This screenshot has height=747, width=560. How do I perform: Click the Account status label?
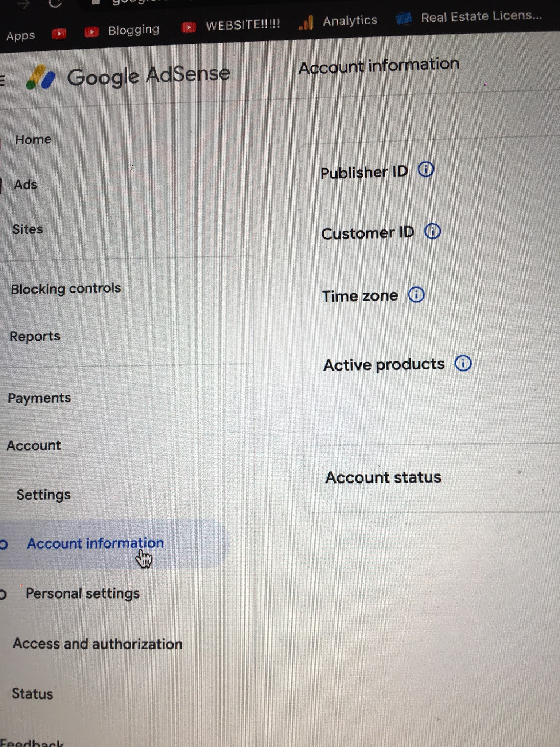pyautogui.click(x=383, y=477)
